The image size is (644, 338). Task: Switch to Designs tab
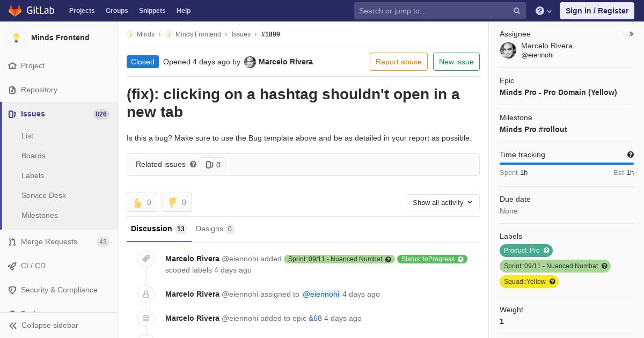pos(215,229)
